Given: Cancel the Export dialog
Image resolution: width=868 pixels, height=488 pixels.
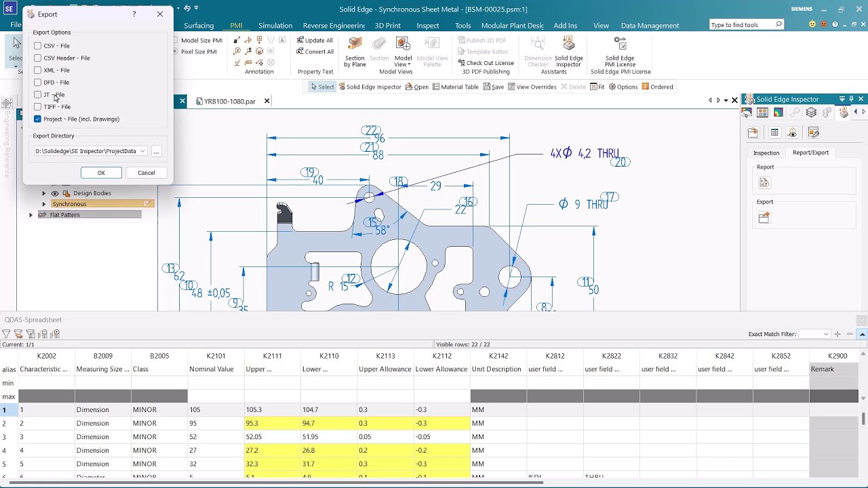Looking at the screenshot, I should coord(146,173).
